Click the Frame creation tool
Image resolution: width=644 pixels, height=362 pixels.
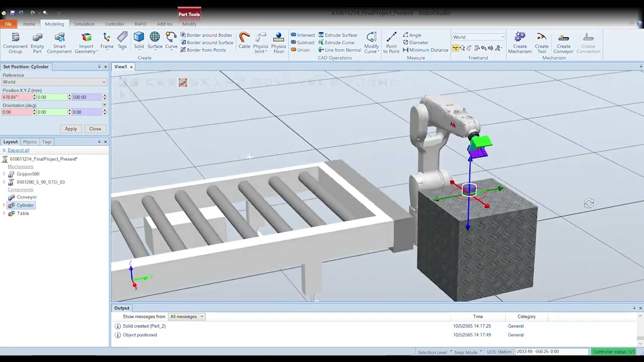[x=107, y=41]
